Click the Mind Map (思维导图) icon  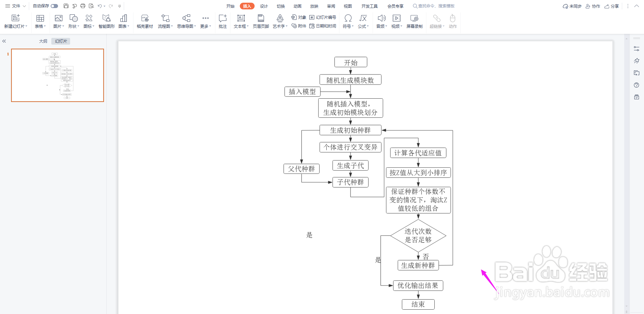click(x=186, y=18)
